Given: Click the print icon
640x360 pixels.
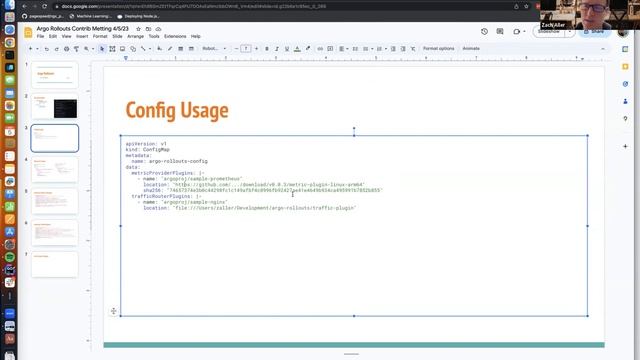Looking at the screenshot, I should (67, 49).
